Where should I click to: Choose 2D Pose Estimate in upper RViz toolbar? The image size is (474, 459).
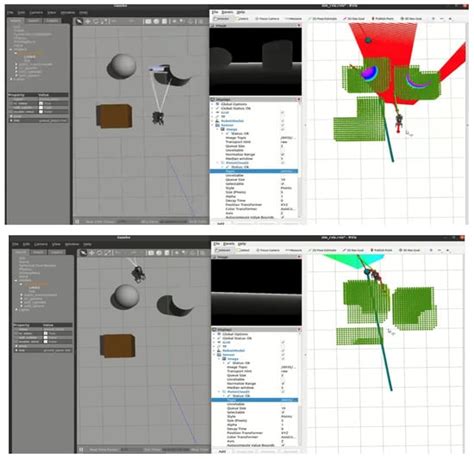322,19
